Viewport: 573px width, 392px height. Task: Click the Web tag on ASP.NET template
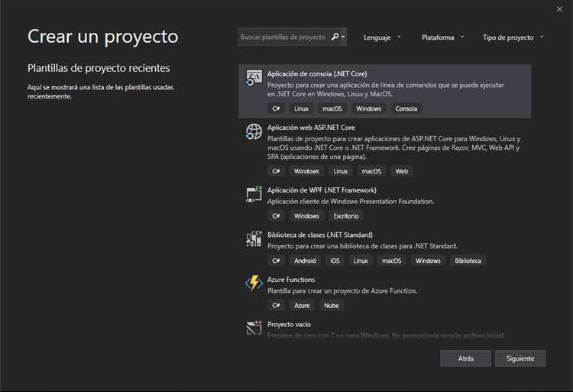point(402,171)
